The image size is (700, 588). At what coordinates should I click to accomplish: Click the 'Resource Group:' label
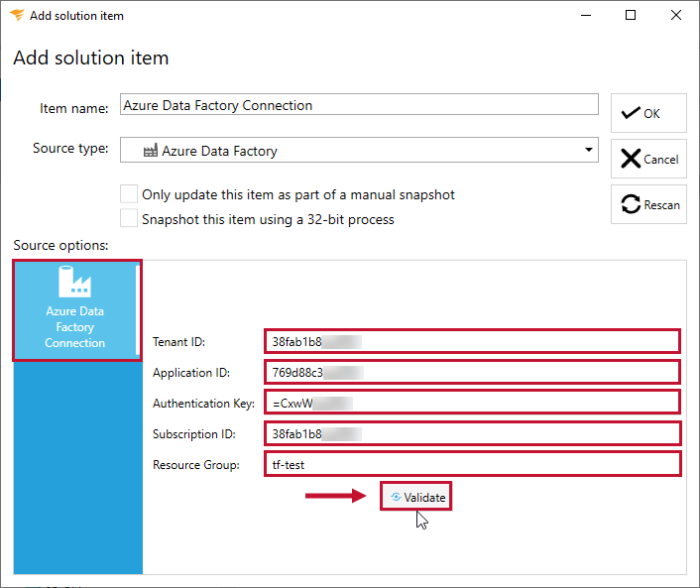(x=196, y=465)
